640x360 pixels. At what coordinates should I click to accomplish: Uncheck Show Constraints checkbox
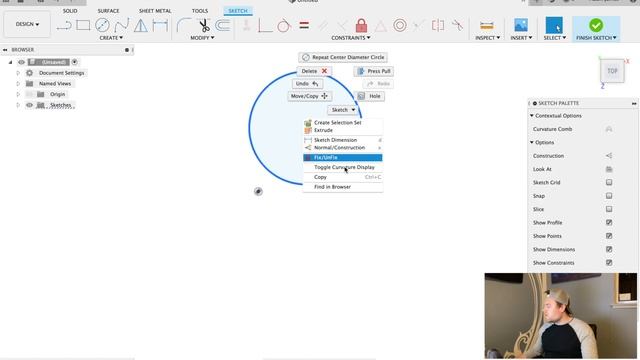click(609, 263)
